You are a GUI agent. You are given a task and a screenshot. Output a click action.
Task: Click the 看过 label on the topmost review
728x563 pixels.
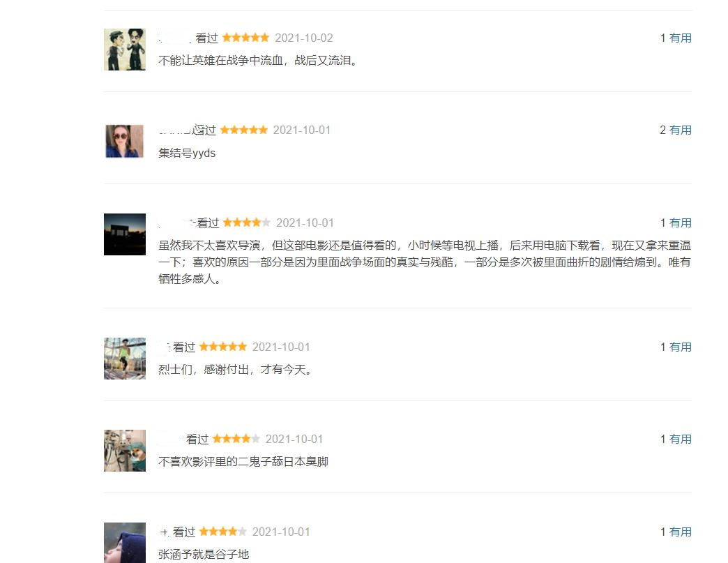coord(206,38)
